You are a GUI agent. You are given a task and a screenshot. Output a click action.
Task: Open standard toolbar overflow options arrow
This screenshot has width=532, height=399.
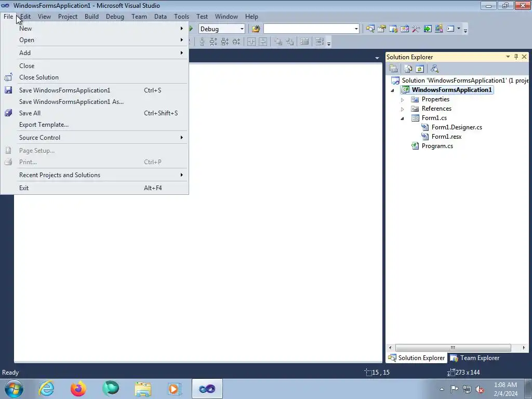coord(465,30)
